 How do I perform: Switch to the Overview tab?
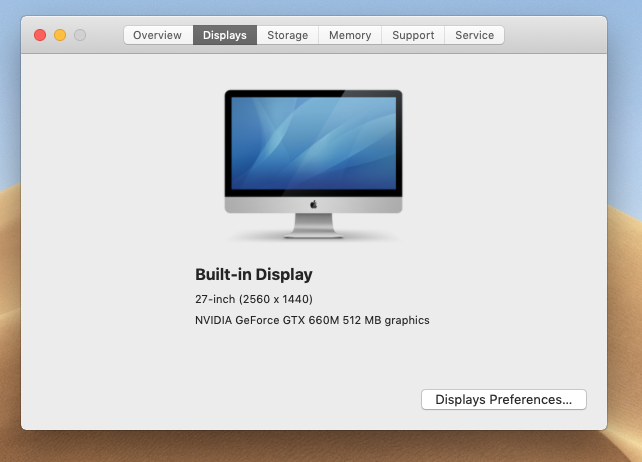[x=158, y=35]
